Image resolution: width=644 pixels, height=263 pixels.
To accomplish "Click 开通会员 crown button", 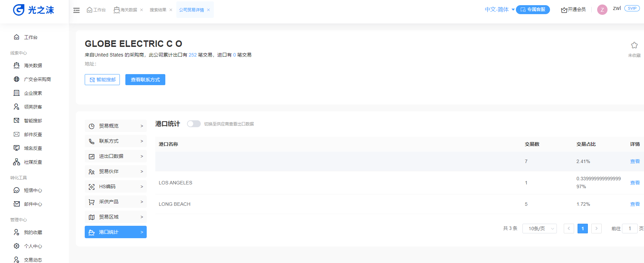I will pos(573,10).
